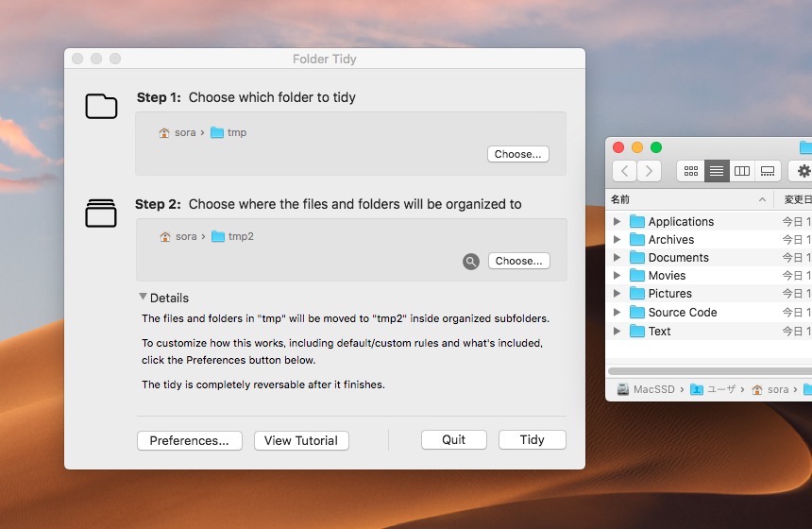The width and height of the screenshot is (812, 529).
Task: Click ユーザ text in Finder path bar
Action: click(722, 389)
